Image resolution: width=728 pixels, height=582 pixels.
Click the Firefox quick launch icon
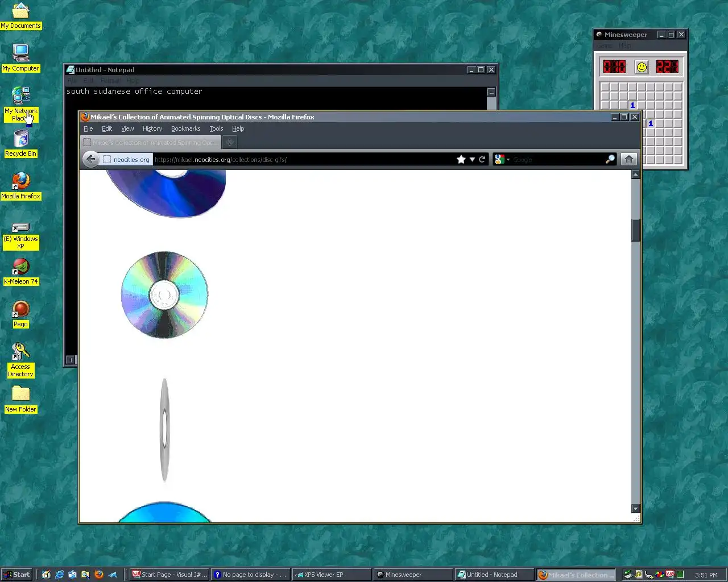click(98, 575)
